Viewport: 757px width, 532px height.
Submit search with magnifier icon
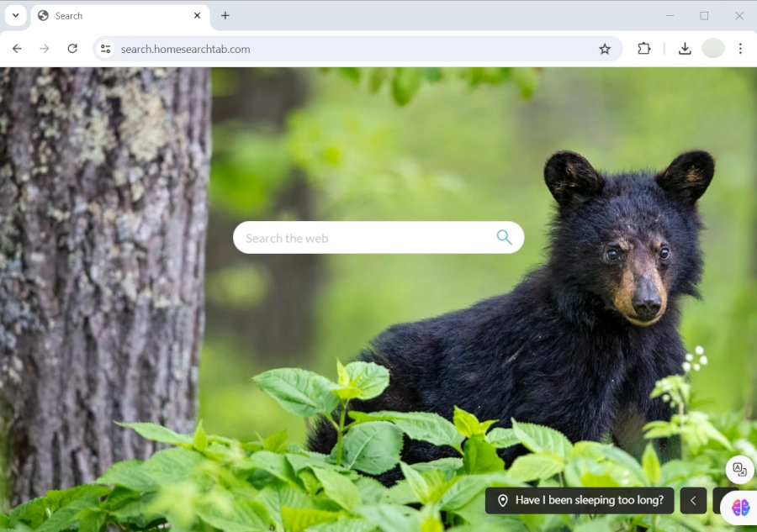pos(504,237)
